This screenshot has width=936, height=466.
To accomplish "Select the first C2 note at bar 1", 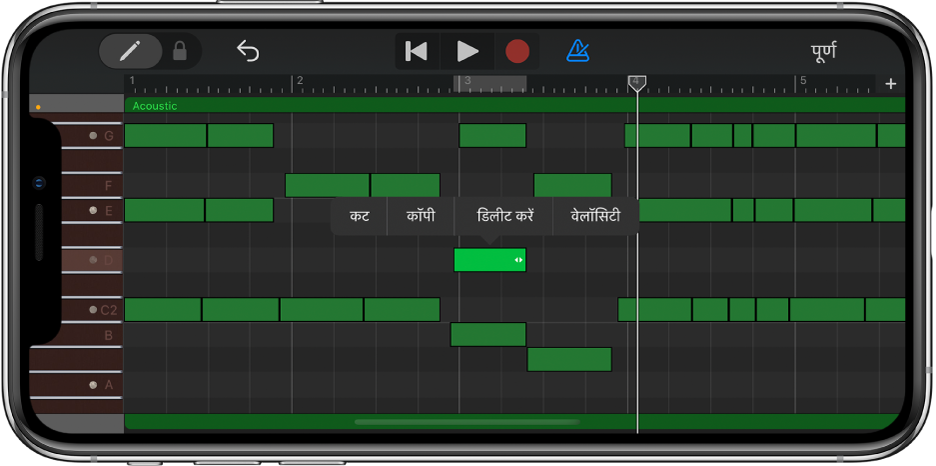I will point(162,309).
